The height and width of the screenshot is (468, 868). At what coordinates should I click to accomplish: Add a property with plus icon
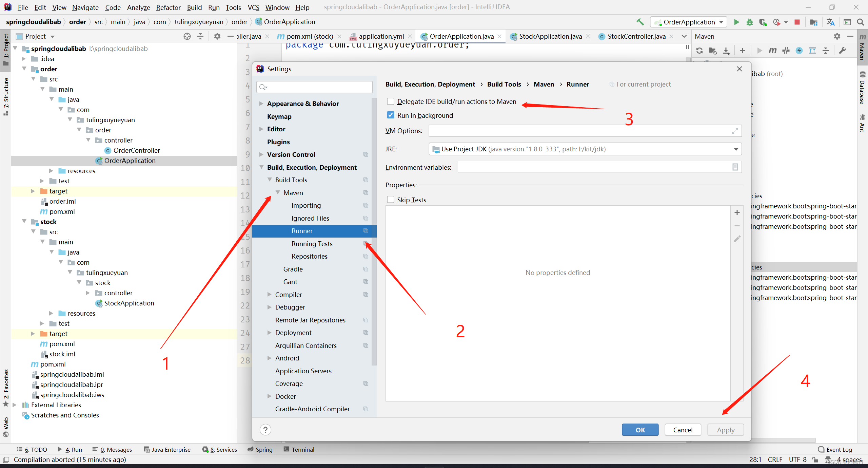737,212
